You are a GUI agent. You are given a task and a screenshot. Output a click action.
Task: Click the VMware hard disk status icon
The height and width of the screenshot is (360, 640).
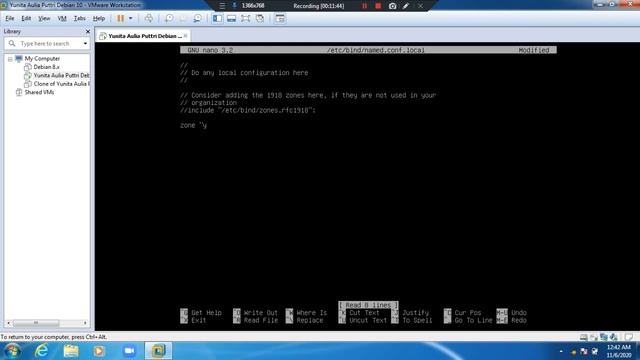coord(584,337)
